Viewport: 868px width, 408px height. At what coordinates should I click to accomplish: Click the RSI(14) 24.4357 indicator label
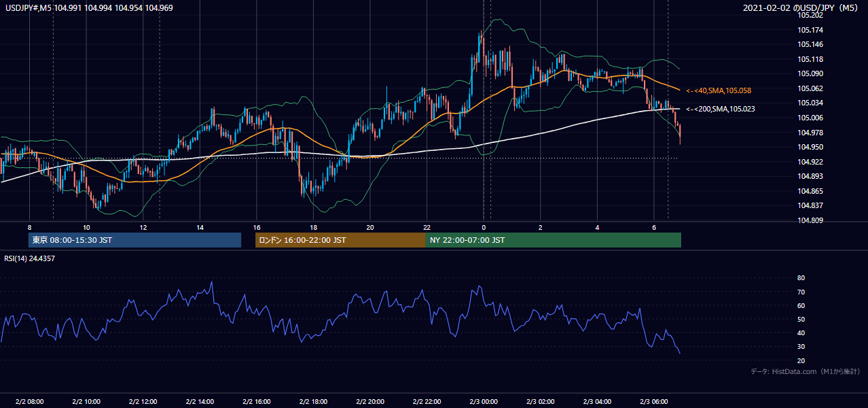pyautogui.click(x=30, y=258)
